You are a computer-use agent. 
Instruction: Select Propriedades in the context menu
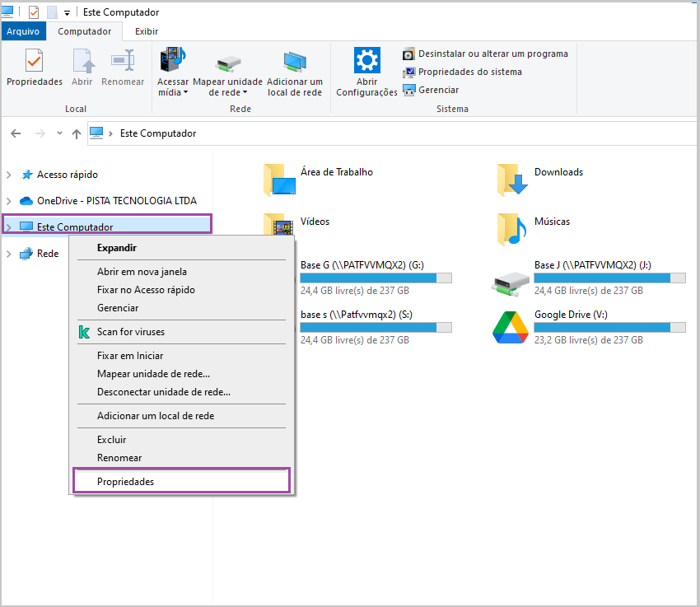[x=125, y=482]
